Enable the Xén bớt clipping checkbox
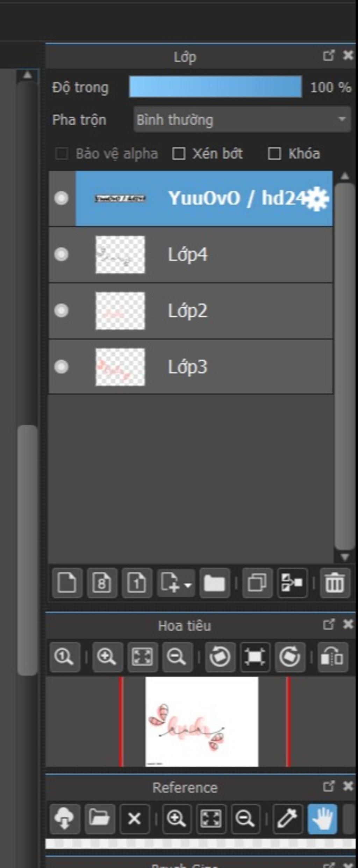The height and width of the screenshot is (868, 358). [x=179, y=154]
